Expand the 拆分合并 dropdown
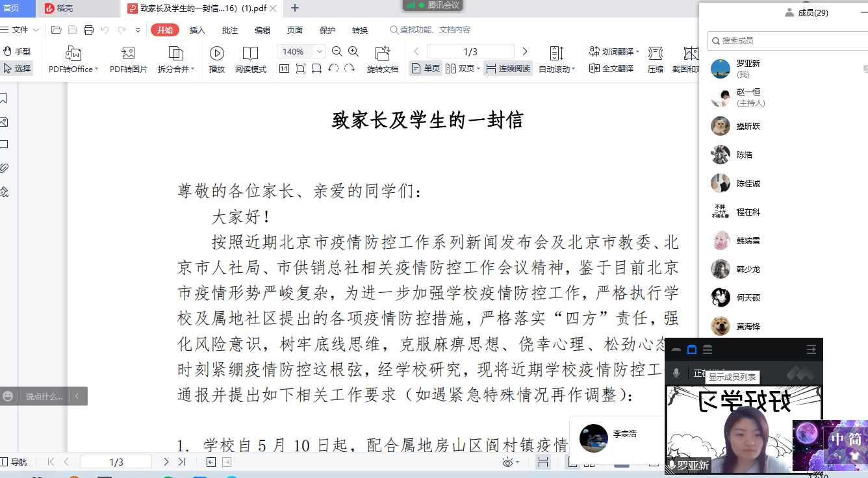Screen dimensions: 868x478 tap(176, 69)
